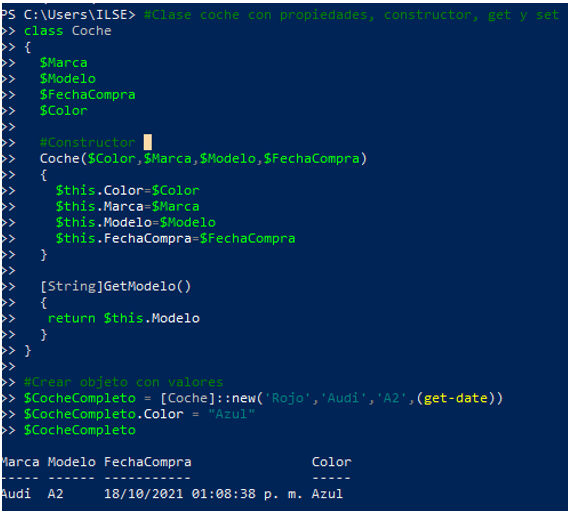Click the blinking cursor after #Constructor

coord(148,142)
